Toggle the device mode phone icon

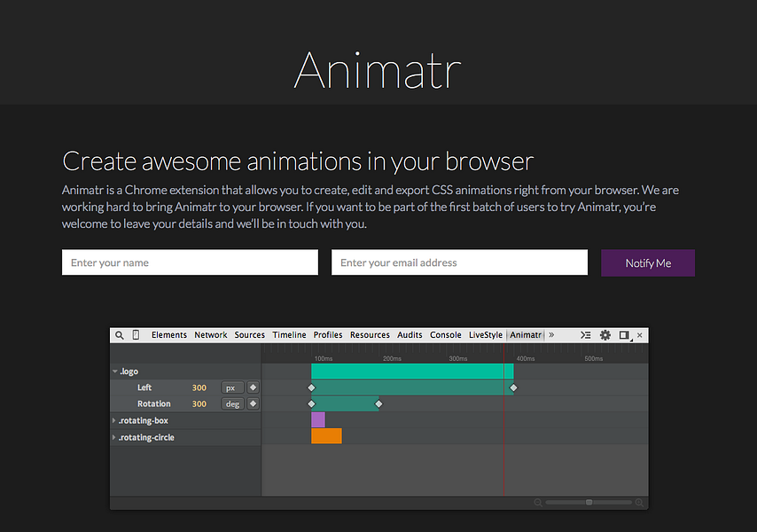(x=137, y=335)
